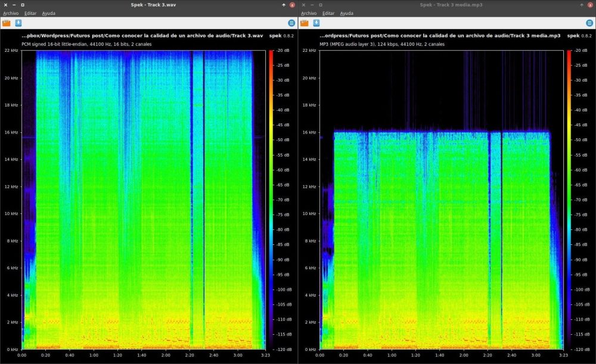Click the dB color scale bar in the WAV spectrogram
Image resolution: width=596 pixels, height=364 pixels.
(x=271, y=200)
